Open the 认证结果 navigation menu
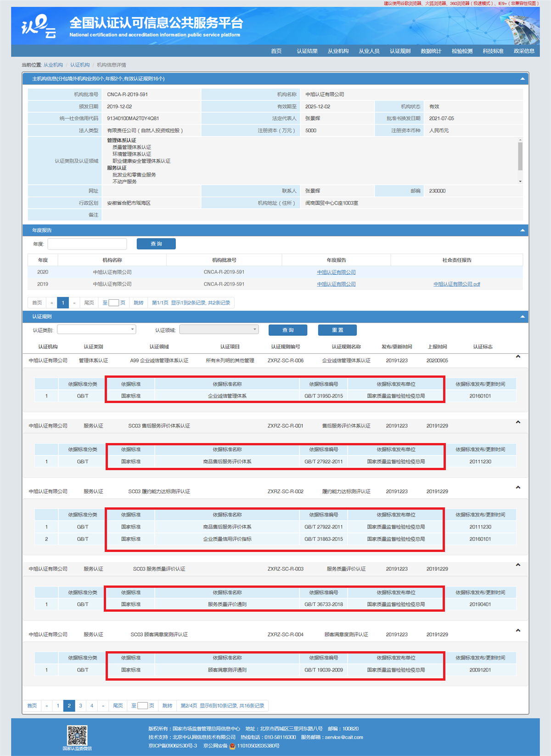551x756 pixels. (307, 51)
